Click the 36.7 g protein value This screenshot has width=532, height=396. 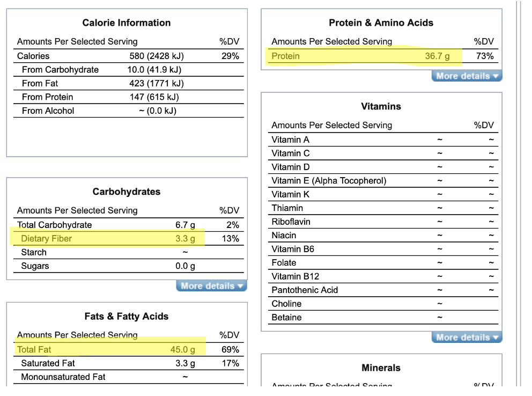point(437,56)
